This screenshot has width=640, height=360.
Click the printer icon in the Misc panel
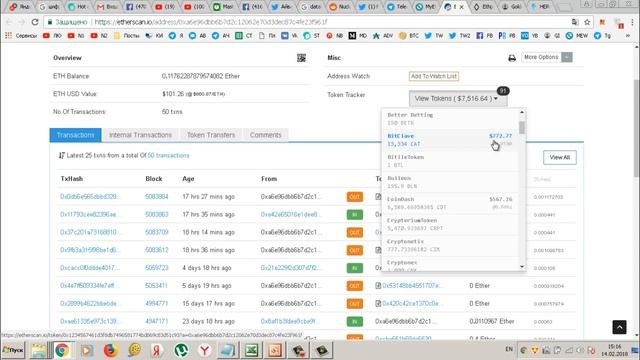512,58
